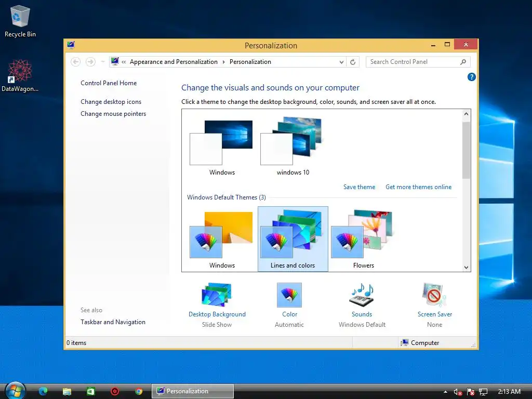Click the network tray icon
This screenshot has width=532, height=399.
pos(483,392)
